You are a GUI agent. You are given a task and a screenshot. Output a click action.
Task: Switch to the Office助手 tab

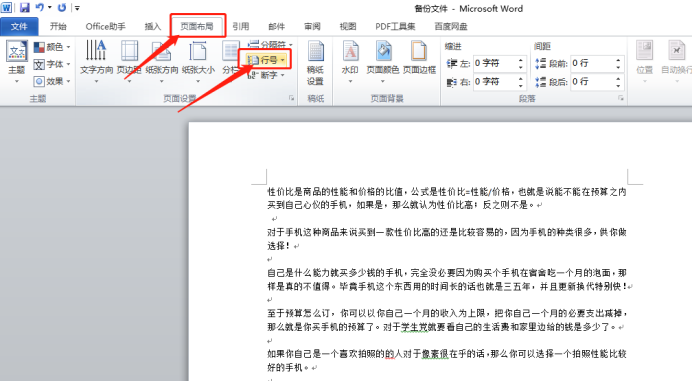tap(105, 26)
